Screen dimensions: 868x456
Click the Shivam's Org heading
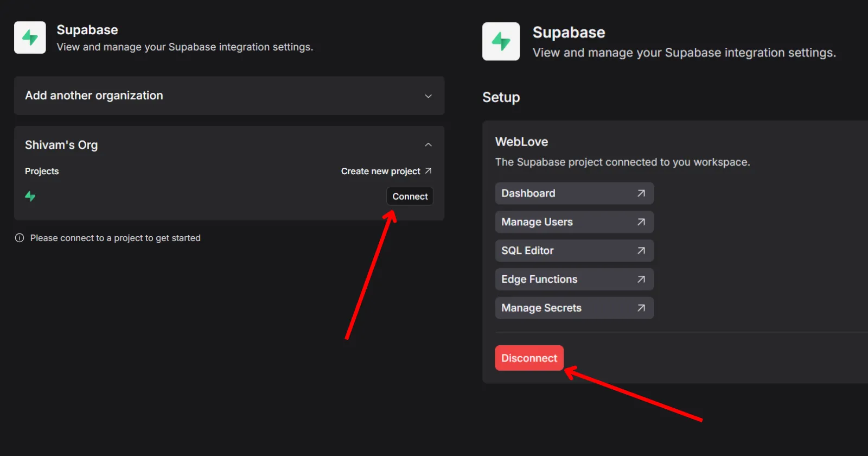[61, 145]
